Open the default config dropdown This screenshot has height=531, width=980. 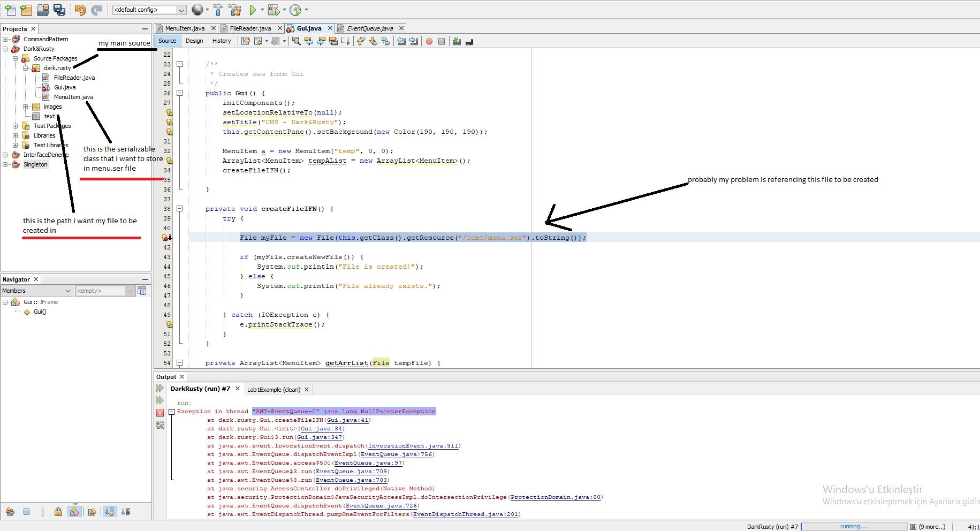click(149, 10)
